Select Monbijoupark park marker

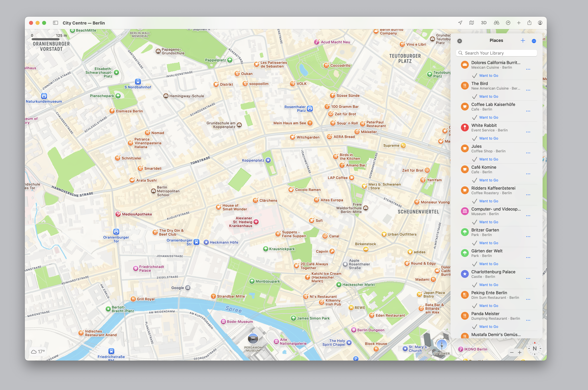tap(252, 281)
